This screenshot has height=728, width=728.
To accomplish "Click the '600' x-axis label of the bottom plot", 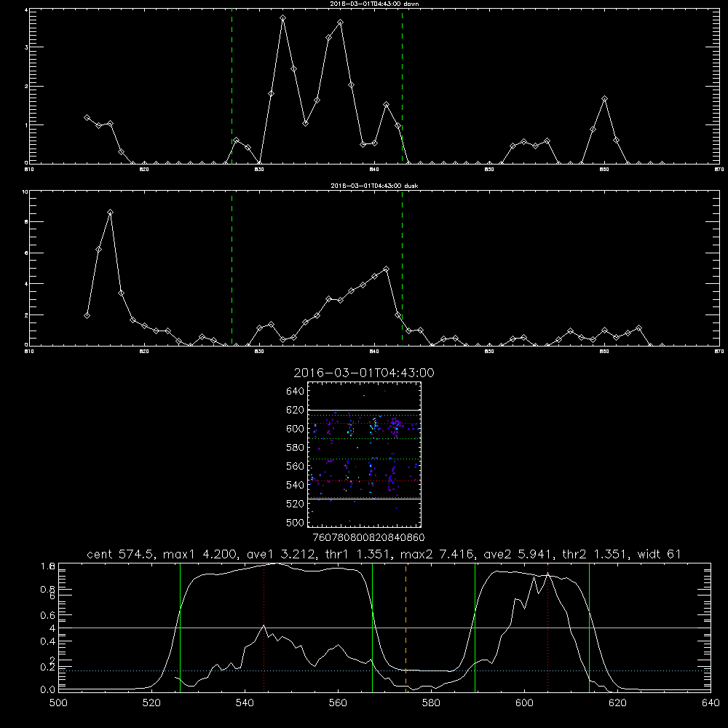I will [524, 703].
